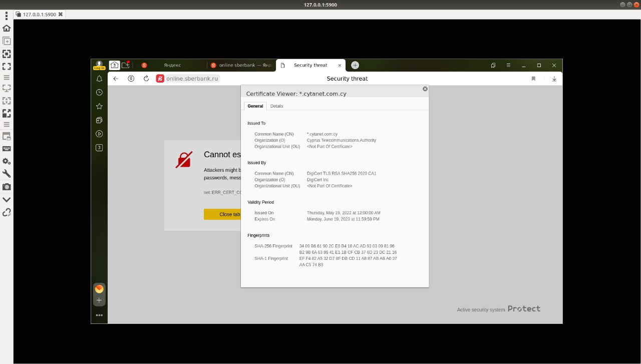The height and width of the screenshot is (364, 641).
Task: Click the red insecure-connection lock icon
Action: click(x=160, y=79)
